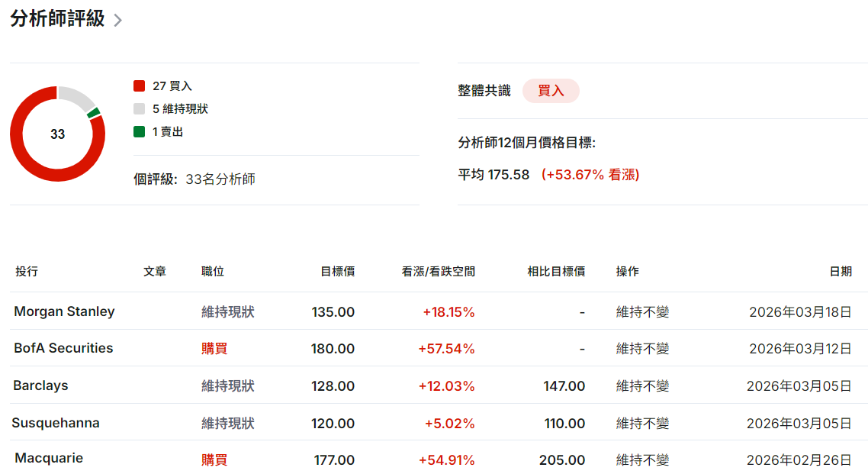Click the 33 in the donut chart center
This screenshot has width=868, height=474.
[x=57, y=133]
